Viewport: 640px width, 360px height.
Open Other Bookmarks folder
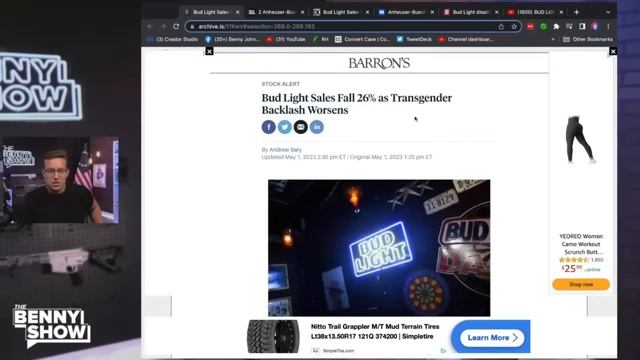coord(588,40)
